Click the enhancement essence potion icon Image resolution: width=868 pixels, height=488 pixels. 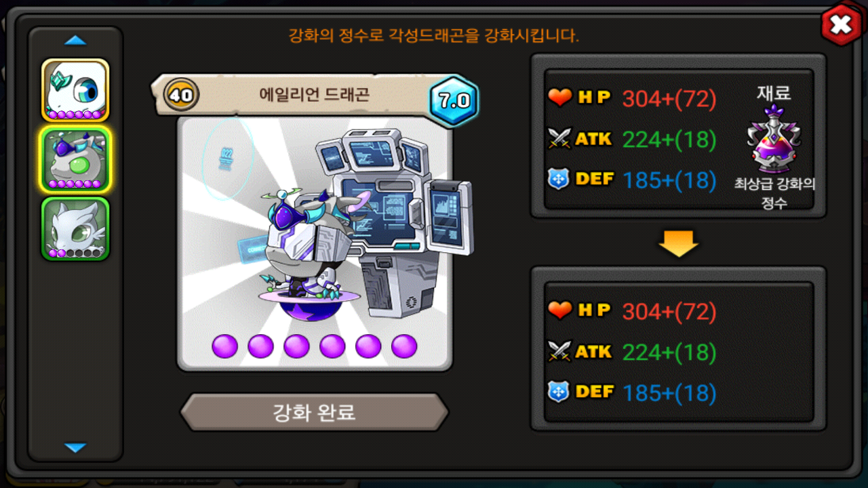(x=774, y=140)
